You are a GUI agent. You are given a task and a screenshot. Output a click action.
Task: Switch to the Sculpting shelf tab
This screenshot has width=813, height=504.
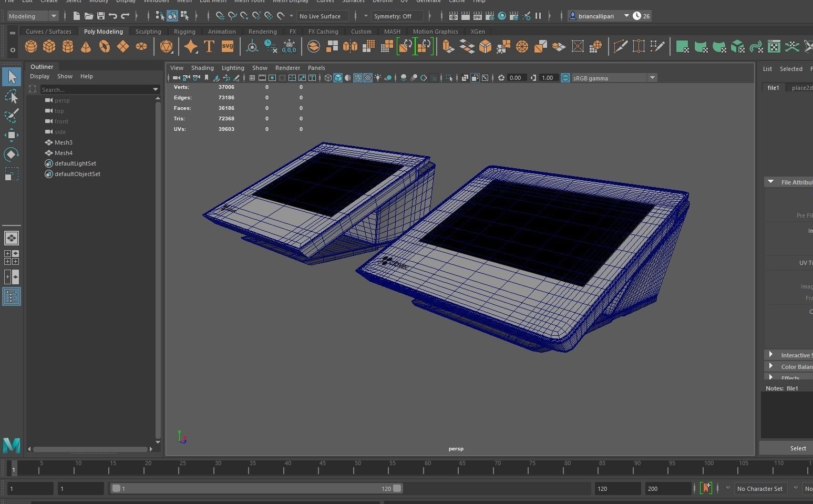pyautogui.click(x=148, y=32)
